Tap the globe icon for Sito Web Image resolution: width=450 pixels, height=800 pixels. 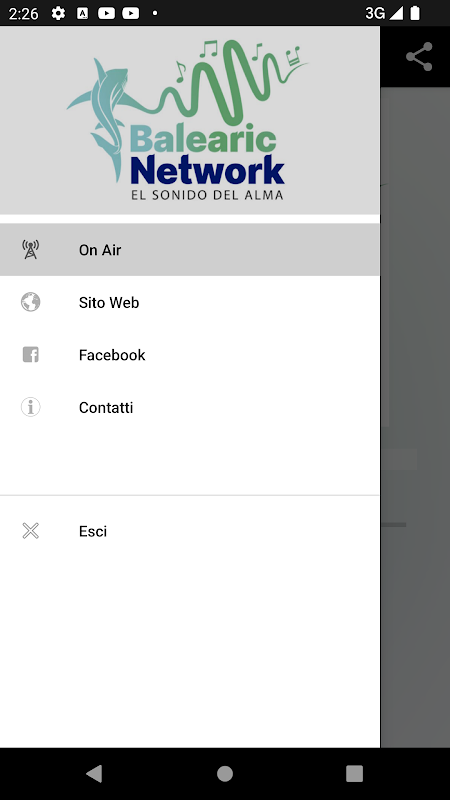(31, 302)
